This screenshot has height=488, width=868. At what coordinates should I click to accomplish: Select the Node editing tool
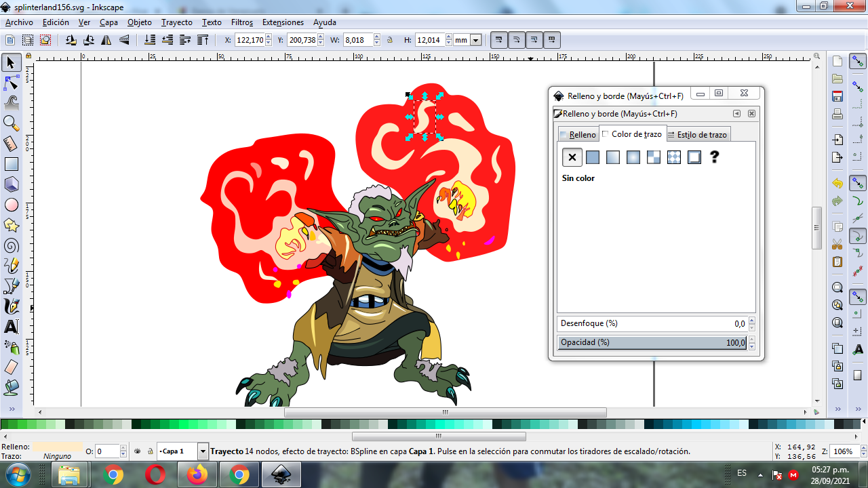(11, 83)
